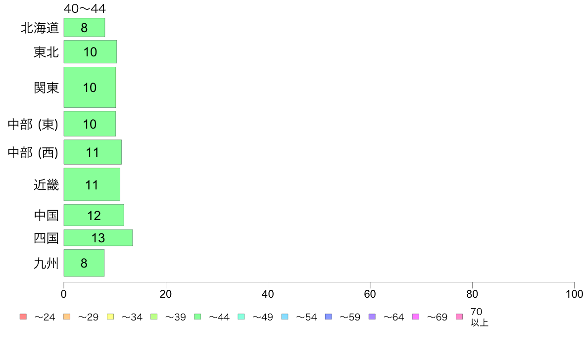Click the 北海道 bar showing 8

84,27
